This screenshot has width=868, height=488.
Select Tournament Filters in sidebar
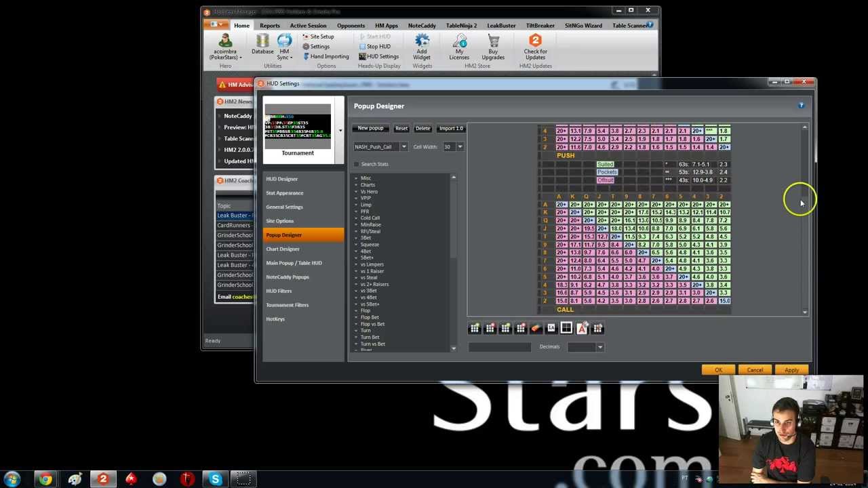point(303,305)
